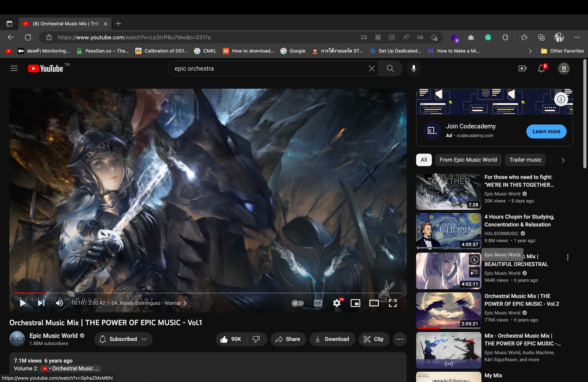Screen dimensions: 588x382
Task: Like the video (90K)
Action: point(231,339)
